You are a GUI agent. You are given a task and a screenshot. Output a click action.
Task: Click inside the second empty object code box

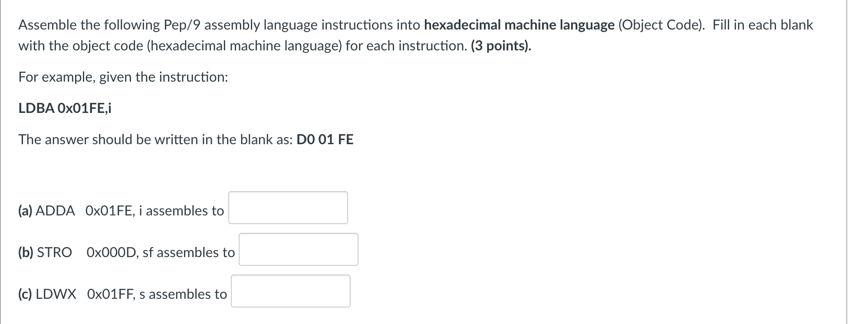(x=298, y=249)
